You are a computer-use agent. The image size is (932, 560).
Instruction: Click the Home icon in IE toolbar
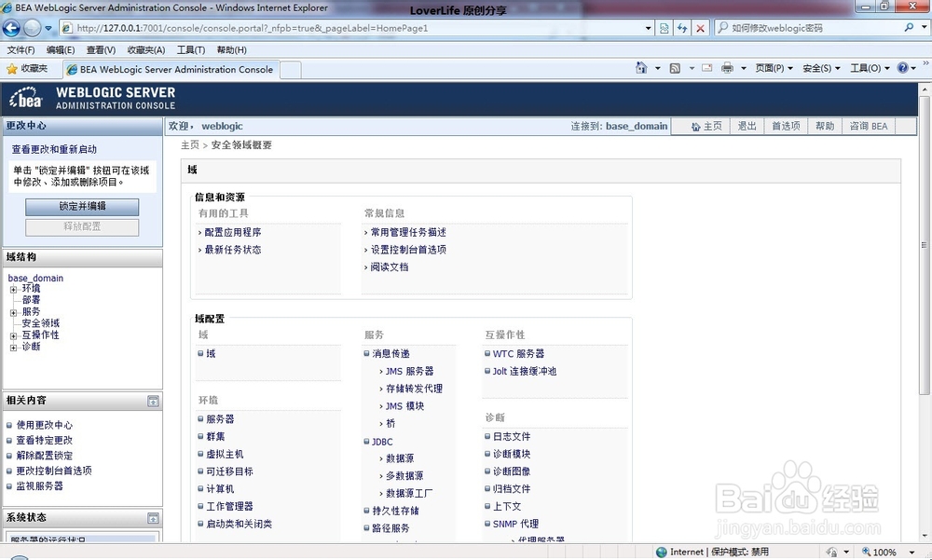641,68
